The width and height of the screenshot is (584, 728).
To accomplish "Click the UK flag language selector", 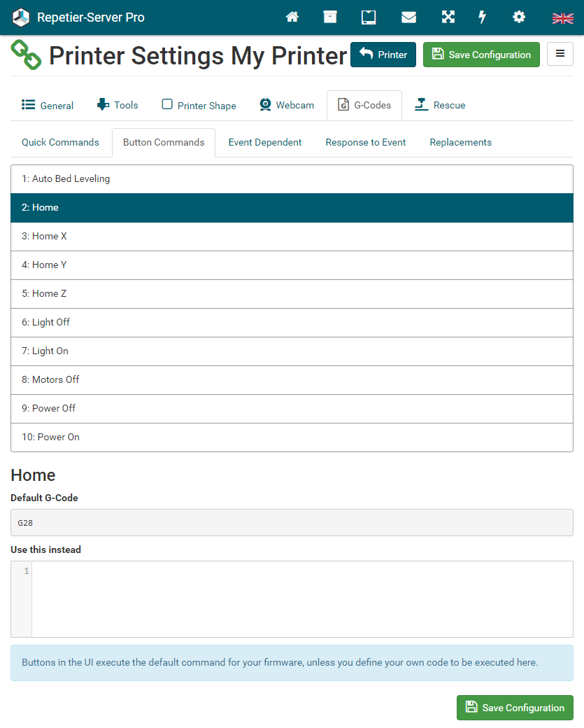I will tap(562, 18).
